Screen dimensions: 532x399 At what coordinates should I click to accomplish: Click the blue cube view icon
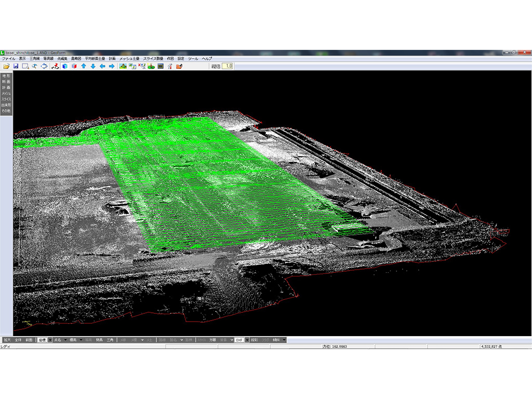click(64, 66)
